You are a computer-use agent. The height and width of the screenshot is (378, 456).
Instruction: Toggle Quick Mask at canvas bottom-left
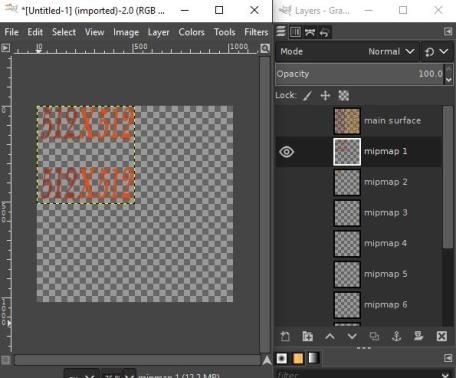click(5, 360)
